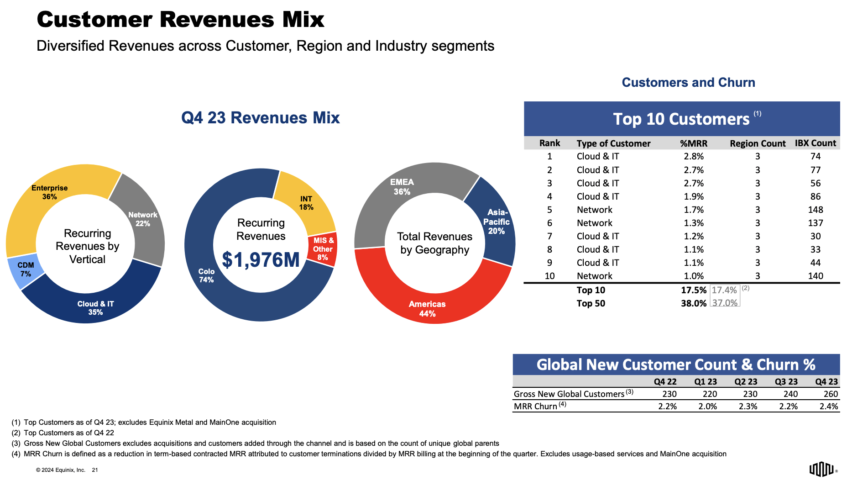Click the gray Network 22% chart segment
The height and width of the screenshot is (486, 868).
[x=142, y=219]
